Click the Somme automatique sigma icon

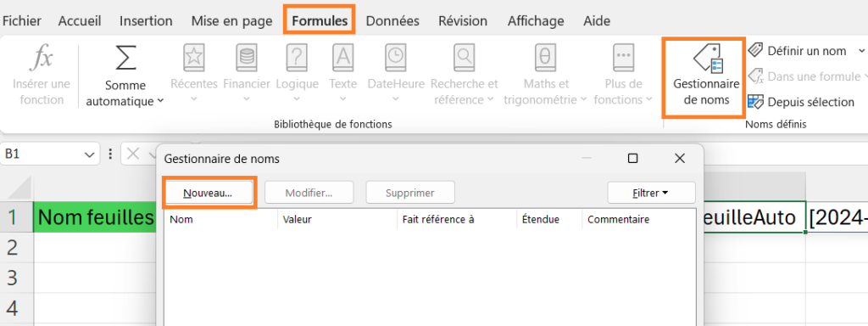(x=125, y=59)
